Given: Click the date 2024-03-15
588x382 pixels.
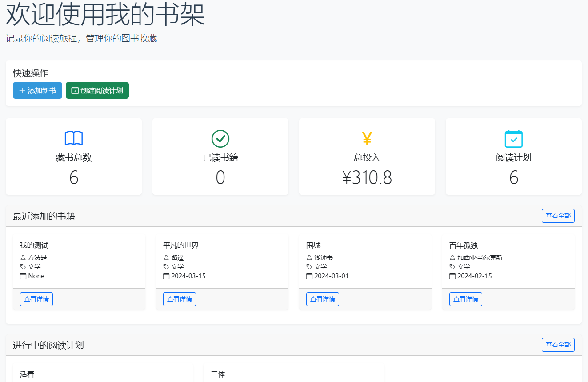Looking at the screenshot, I should click(188, 276).
